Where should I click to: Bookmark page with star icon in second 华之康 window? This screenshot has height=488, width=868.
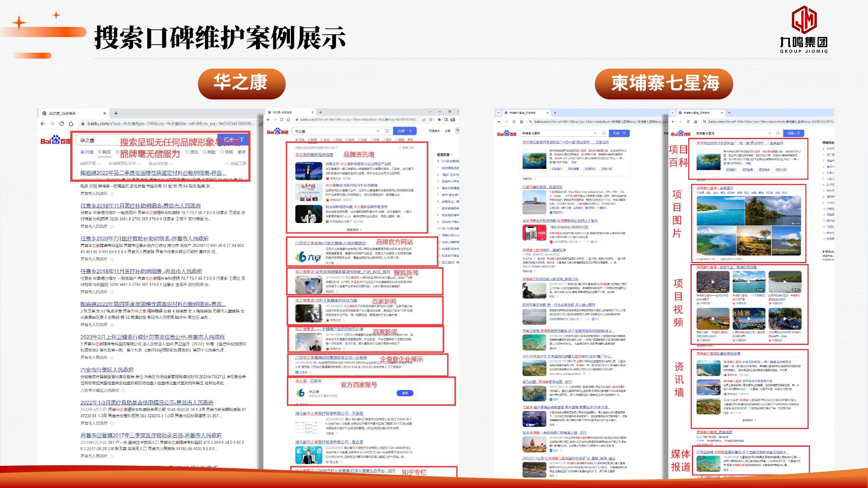[431, 119]
